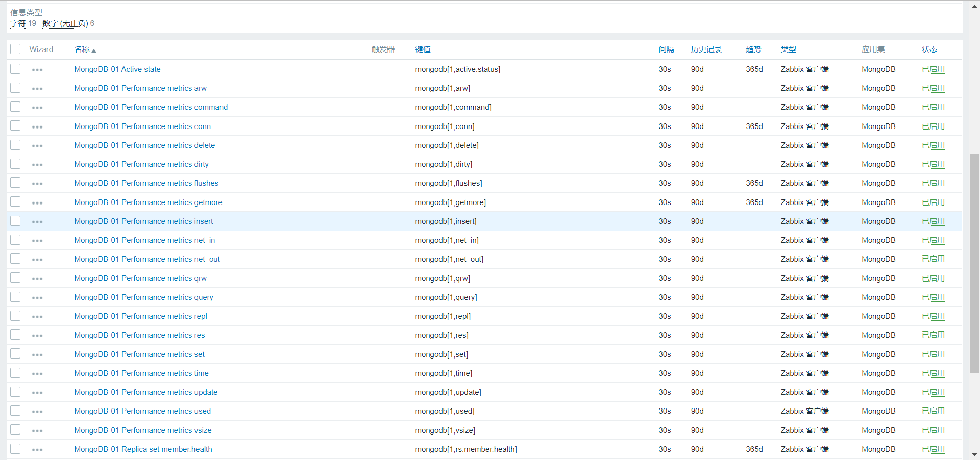The width and height of the screenshot is (980, 460).
Task: Click the three-dot icon on the update row
Action: pyautogui.click(x=37, y=393)
